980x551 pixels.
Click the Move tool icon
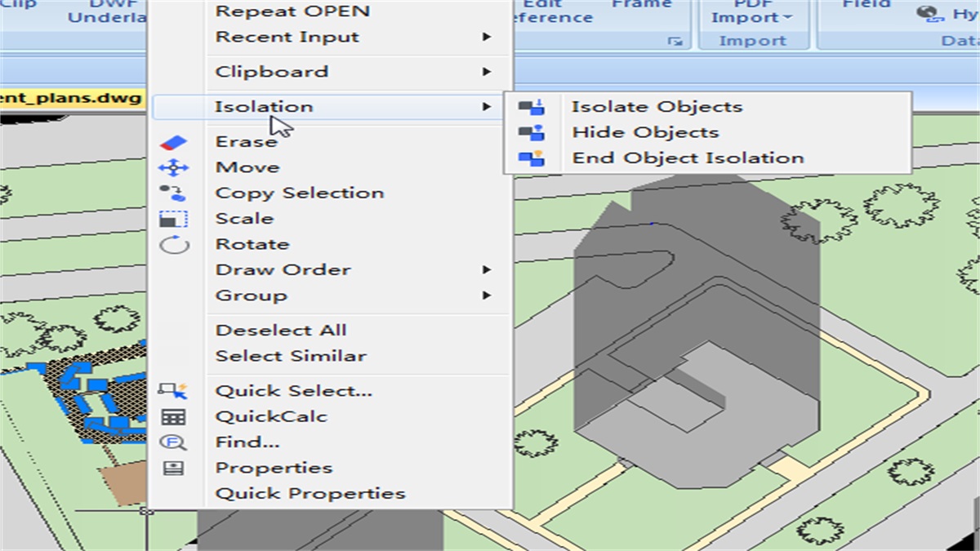pyautogui.click(x=173, y=167)
